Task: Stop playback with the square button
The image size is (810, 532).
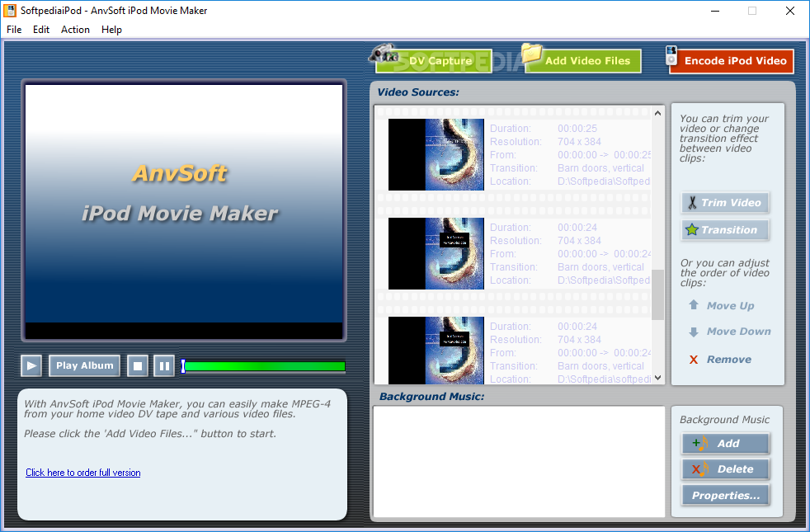Action: [x=138, y=365]
